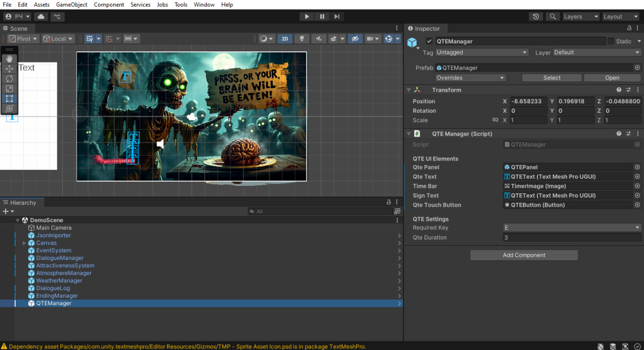
Task: Start Play mode
Action: coord(307,17)
